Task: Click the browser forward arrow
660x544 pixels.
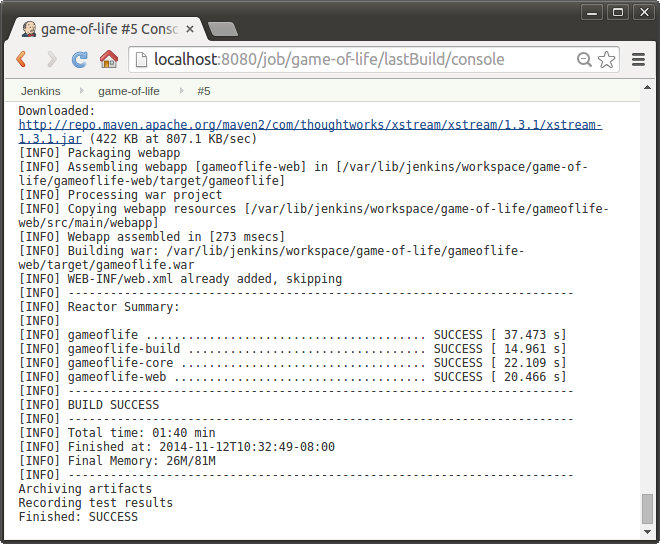Action: tap(51, 59)
